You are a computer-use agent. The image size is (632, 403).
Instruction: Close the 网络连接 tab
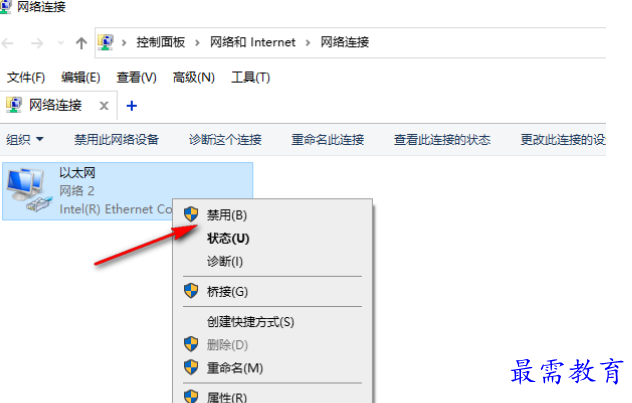104,106
